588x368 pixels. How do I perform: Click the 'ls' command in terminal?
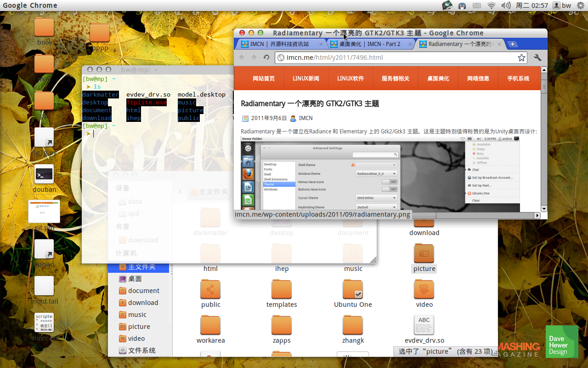(x=97, y=87)
